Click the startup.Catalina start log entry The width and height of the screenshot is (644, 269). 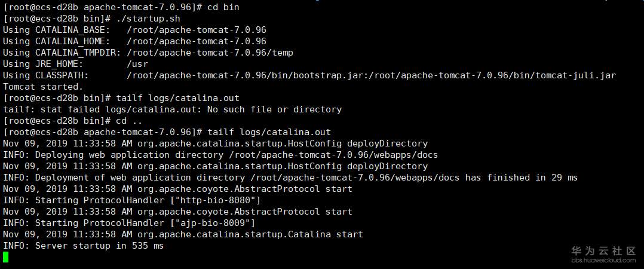[x=250, y=234]
